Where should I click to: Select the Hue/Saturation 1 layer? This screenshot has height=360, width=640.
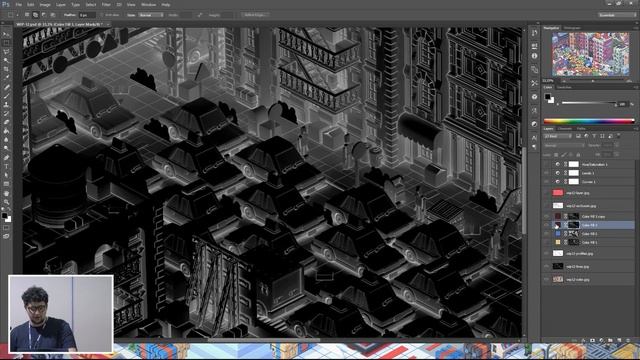(x=589, y=164)
